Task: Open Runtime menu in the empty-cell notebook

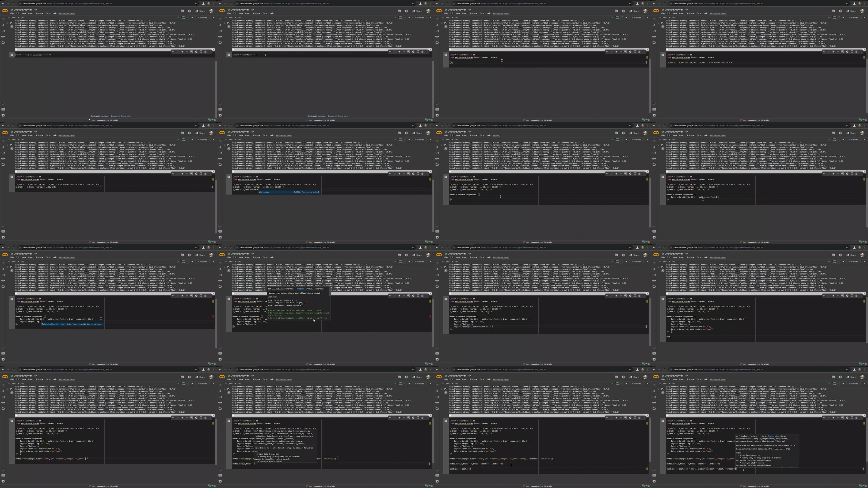Action: [39, 14]
